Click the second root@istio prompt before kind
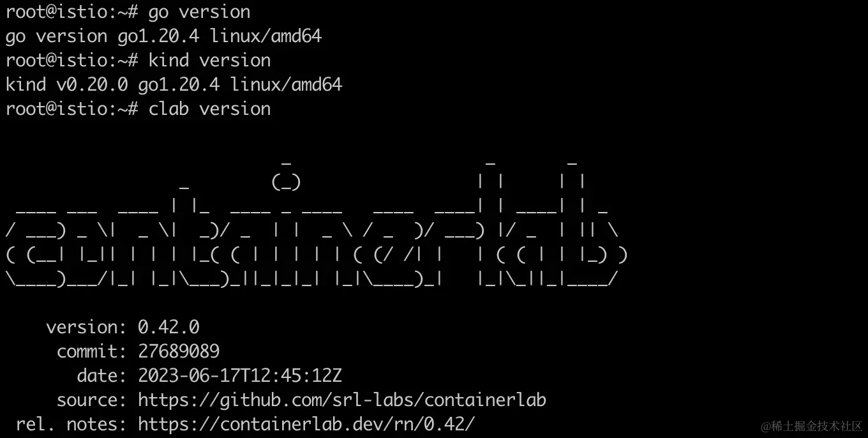The width and height of the screenshot is (868, 438). pos(71,61)
